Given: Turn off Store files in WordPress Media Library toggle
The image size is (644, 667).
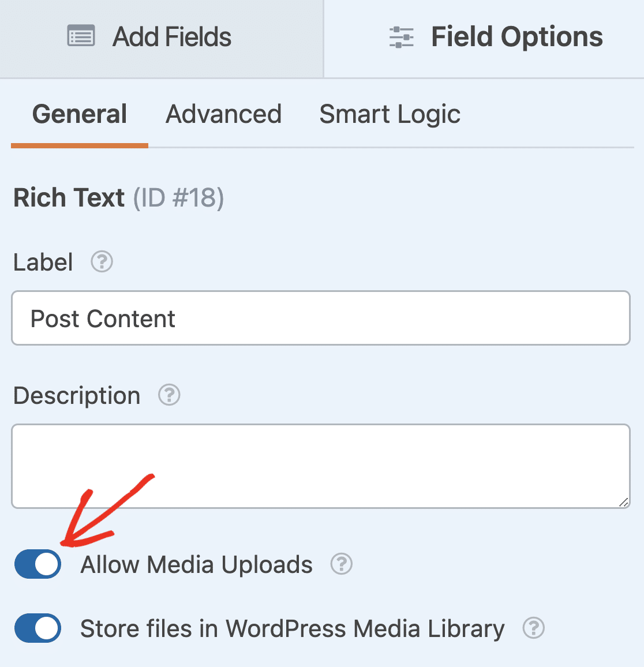Looking at the screenshot, I should pos(38,628).
